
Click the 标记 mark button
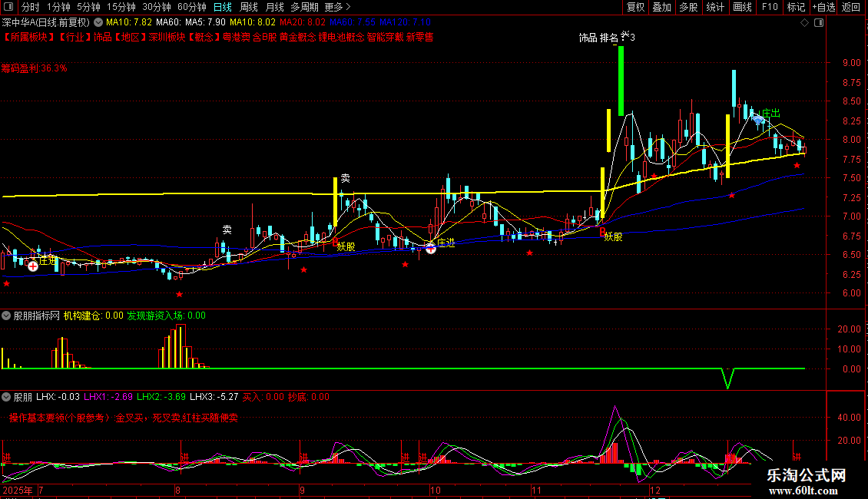(796, 7)
